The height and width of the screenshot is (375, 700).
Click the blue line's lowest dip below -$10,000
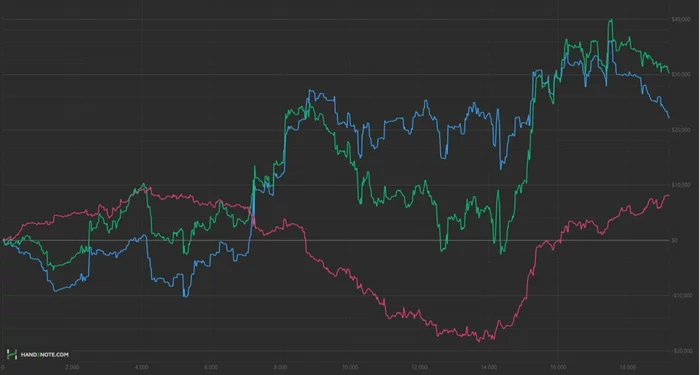click(185, 296)
